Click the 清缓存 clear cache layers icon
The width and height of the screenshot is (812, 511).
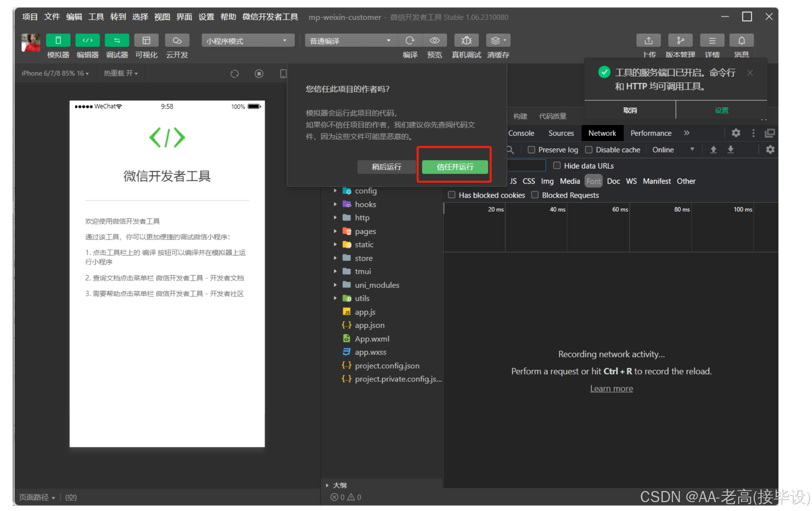pyautogui.click(x=498, y=40)
